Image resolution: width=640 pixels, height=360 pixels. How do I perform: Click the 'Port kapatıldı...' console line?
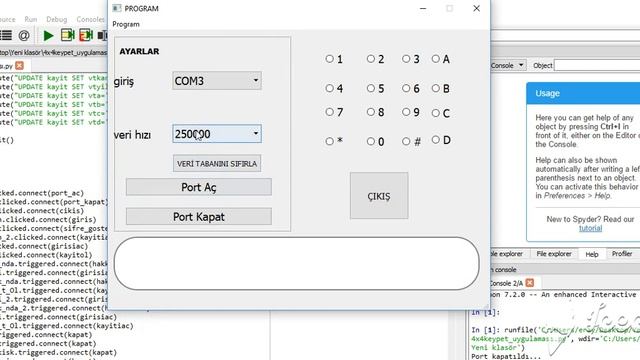click(506, 356)
